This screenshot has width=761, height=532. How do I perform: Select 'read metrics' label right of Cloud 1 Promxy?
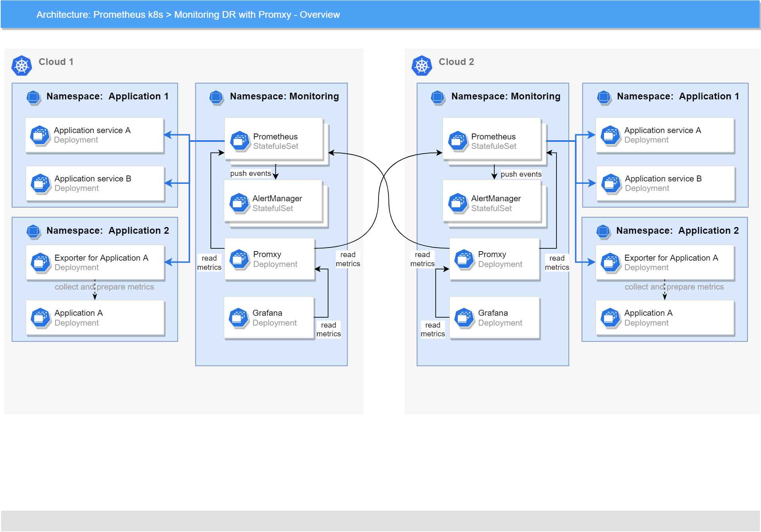click(x=348, y=259)
